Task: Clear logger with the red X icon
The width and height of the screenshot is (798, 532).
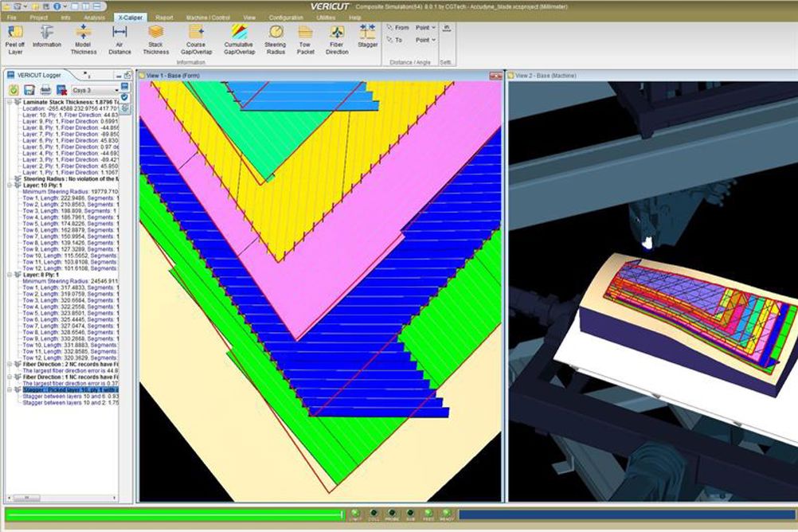Action: [x=61, y=90]
